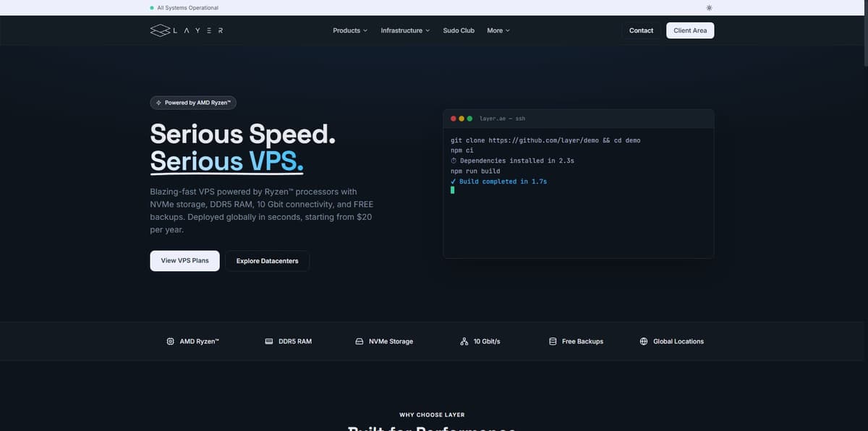Viewport: 868px width, 431px height.
Task: Click the LAYER wordmark text
Action: pyautogui.click(x=197, y=30)
